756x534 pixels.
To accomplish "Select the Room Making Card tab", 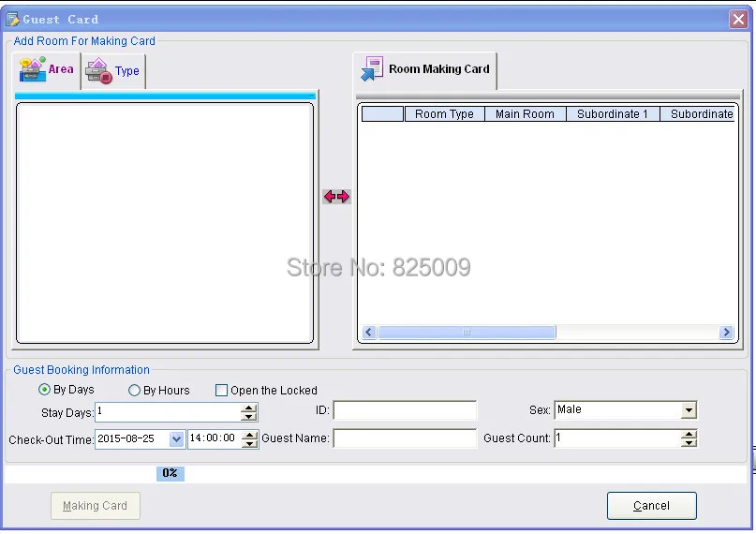I will [424, 70].
